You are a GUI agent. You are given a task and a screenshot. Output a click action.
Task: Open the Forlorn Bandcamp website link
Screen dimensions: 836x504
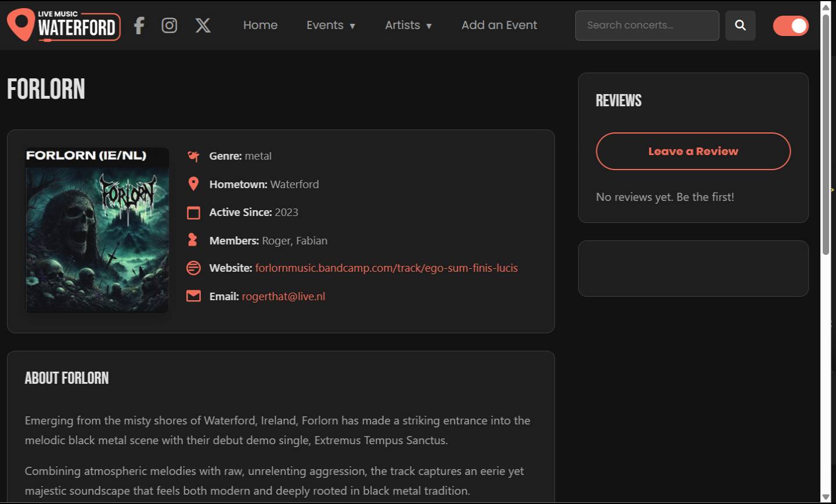pos(386,268)
